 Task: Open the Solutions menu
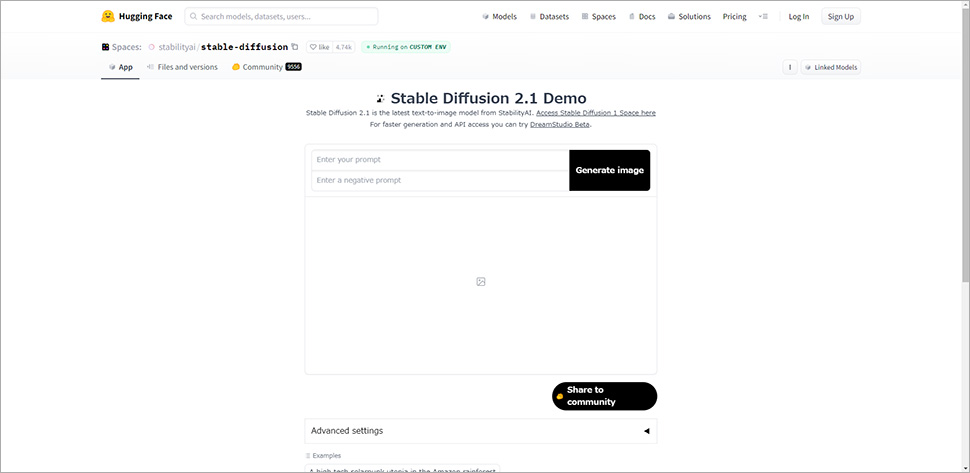click(689, 17)
